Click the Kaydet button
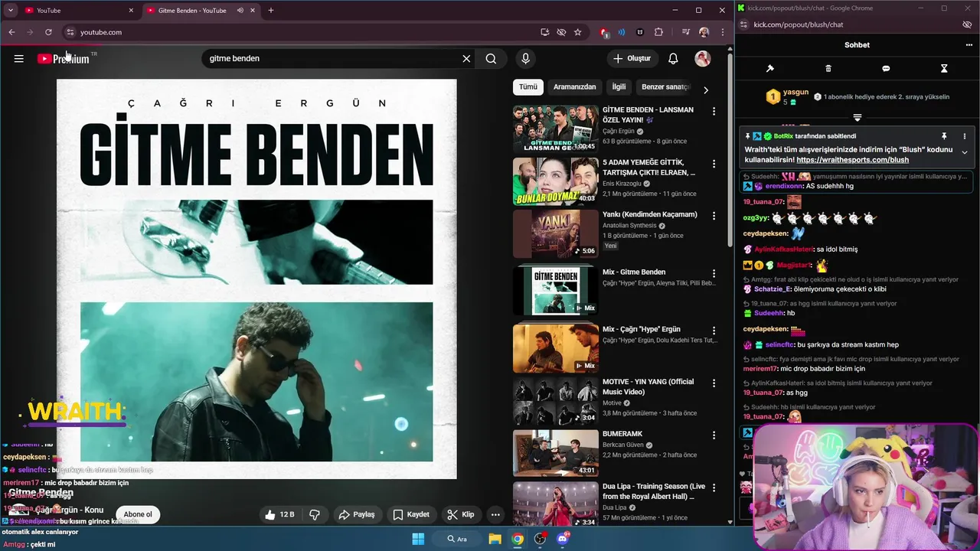980x551 pixels. (411, 514)
